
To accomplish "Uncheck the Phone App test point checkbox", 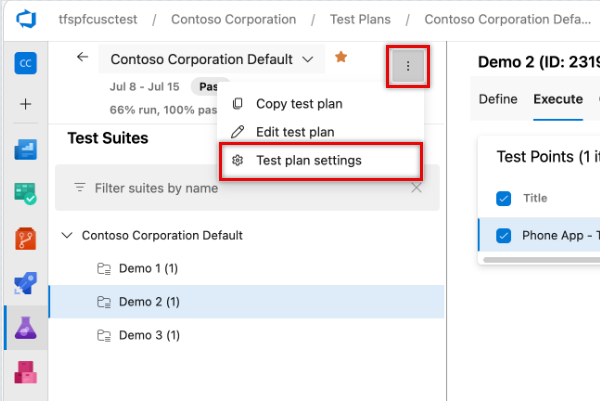I will click(x=504, y=236).
